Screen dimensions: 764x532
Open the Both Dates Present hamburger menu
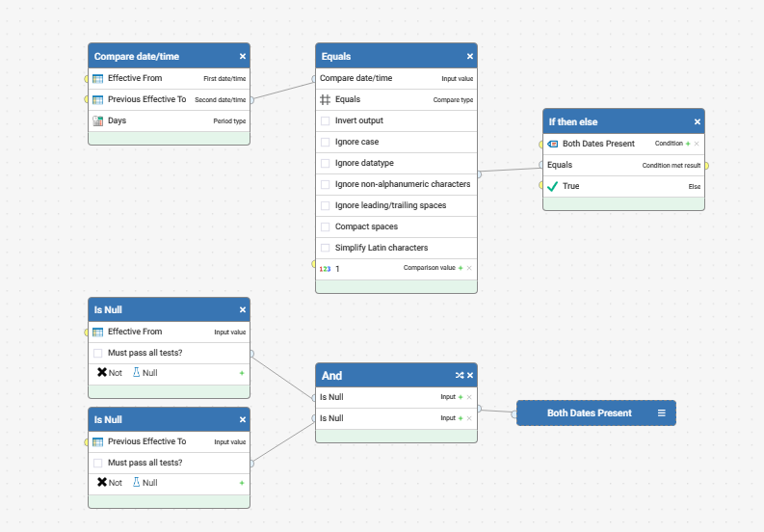click(x=661, y=413)
